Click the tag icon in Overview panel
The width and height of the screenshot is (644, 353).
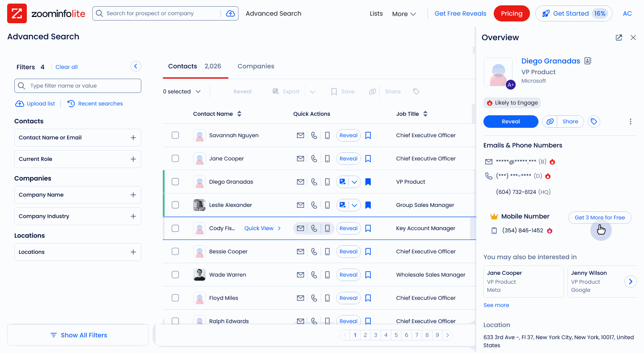pos(594,122)
